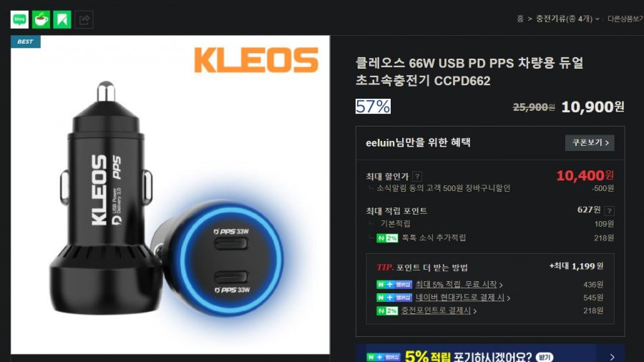644x362 pixels.
Task: Open the 쿠폰보기 coupon button
Action: 590,142
